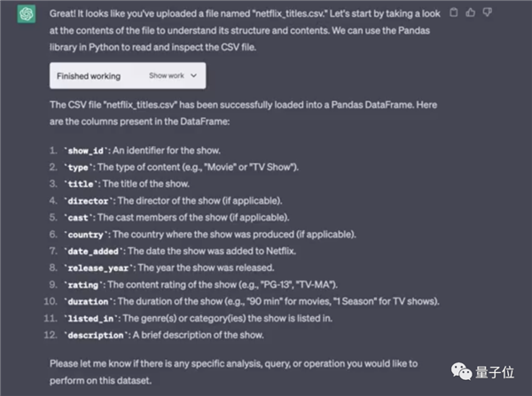Copy the response with clipboard icon

point(453,12)
